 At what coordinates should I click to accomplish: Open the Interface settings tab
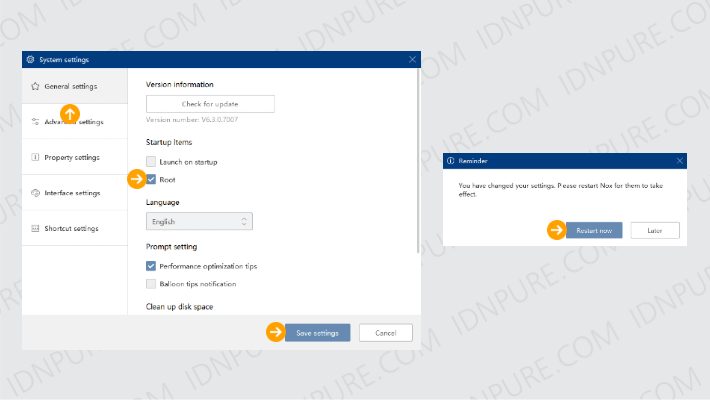(75, 193)
